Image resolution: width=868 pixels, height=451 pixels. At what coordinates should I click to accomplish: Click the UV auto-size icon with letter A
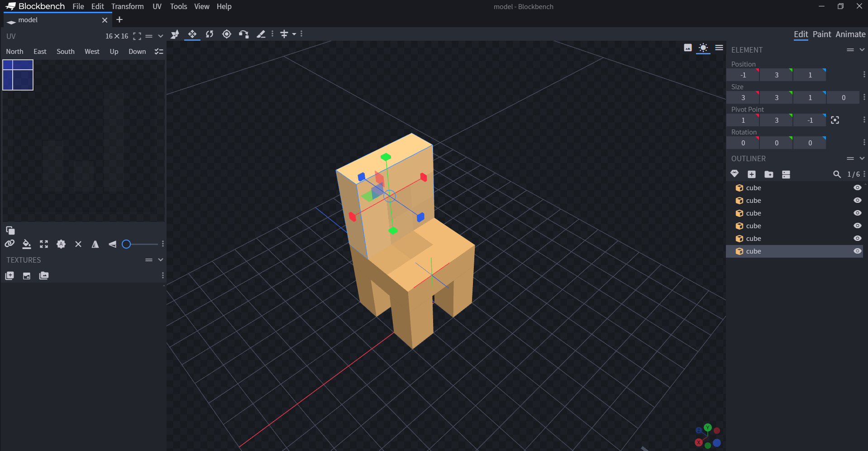tap(61, 244)
